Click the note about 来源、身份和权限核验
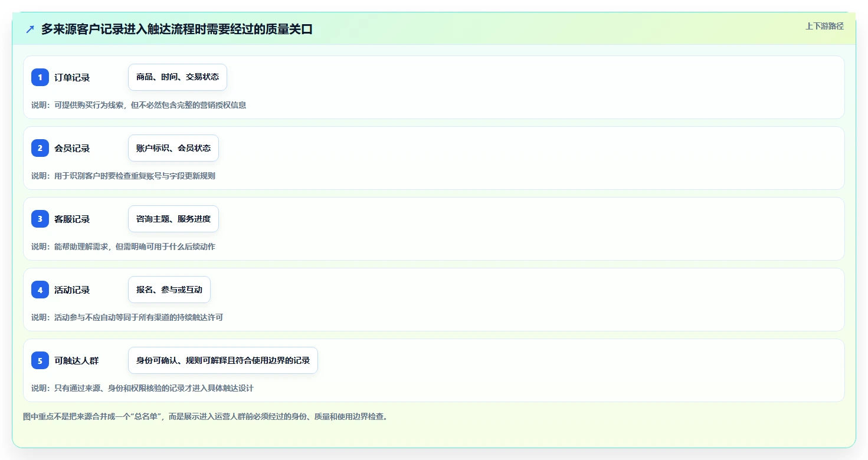This screenshot has width=868, height=460. pyautogui.click(x=142, y=388)
